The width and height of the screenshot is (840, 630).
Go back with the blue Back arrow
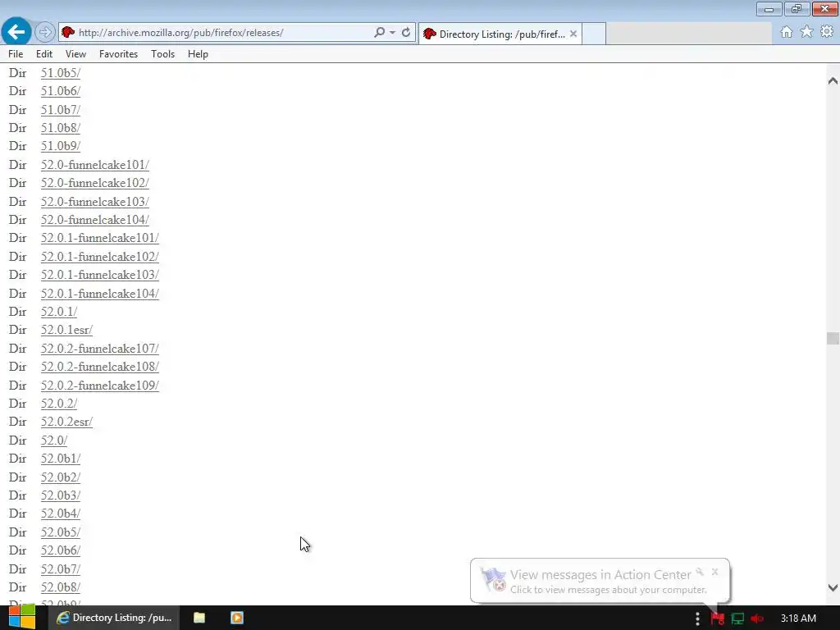click(16, 32)
